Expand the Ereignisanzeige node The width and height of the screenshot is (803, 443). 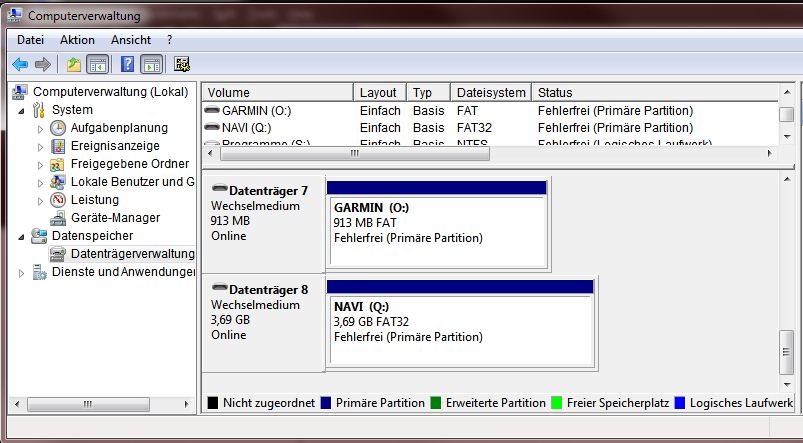[40, 147]
